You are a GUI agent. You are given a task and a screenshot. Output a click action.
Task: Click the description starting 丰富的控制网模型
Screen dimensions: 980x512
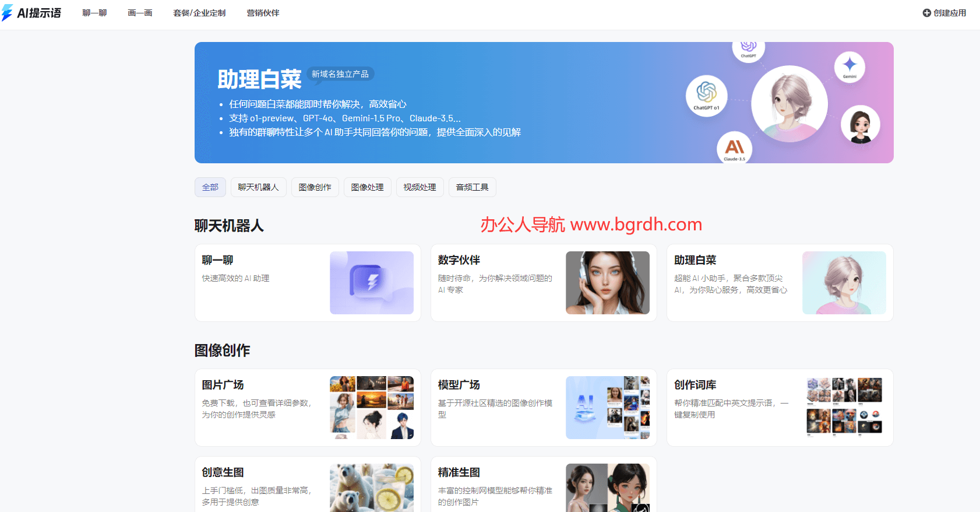point(495,496)
